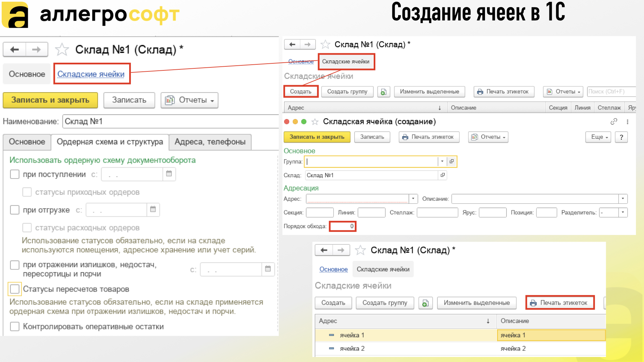Screen dimensions: 644x362
Task: Click back arrow in top-right Склад №1 window
Action: (x=292, y=44)
